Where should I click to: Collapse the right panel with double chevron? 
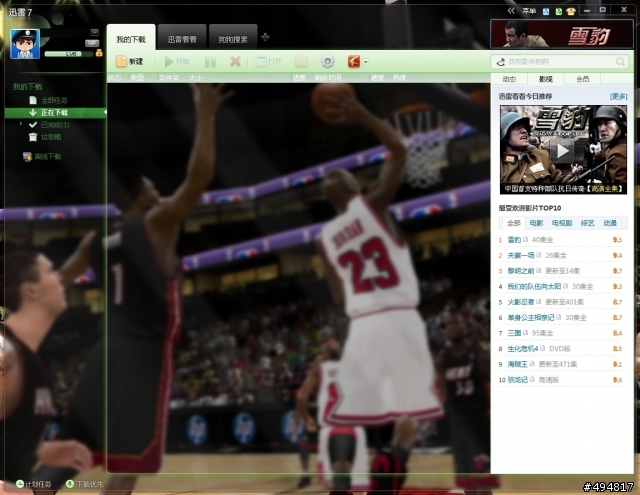[511, 11]
